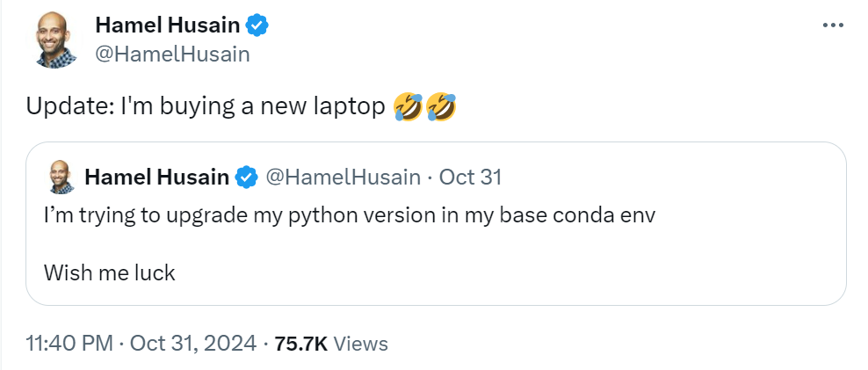Click the "Update: I'm buying a new laptop" text
Viewport: 868px width, 370px height.
206,107
